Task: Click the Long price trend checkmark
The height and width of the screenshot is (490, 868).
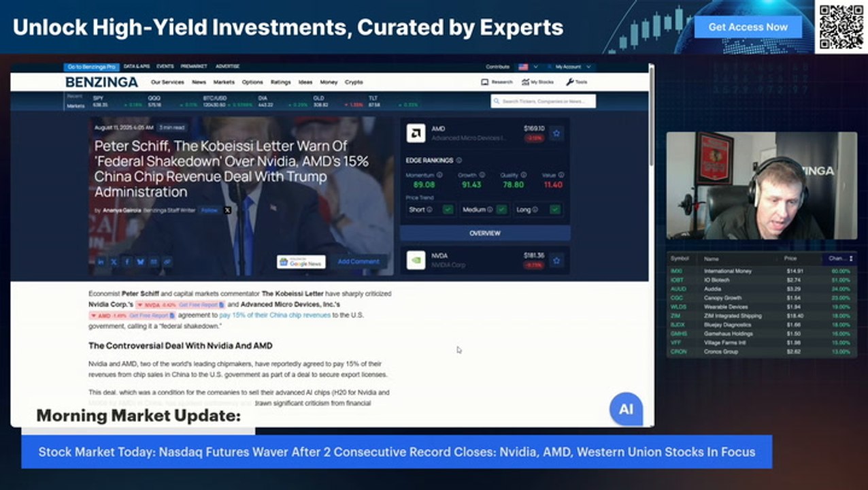Action: point(555,210)
